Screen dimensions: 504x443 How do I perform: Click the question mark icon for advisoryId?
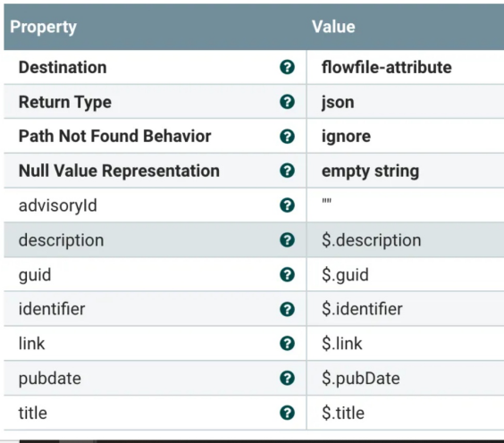(x=287, y=205)
